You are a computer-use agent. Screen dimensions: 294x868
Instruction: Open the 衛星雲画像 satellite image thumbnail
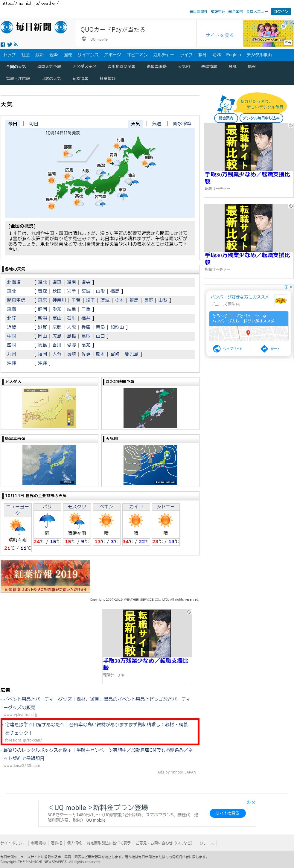[x=49, y=465]
